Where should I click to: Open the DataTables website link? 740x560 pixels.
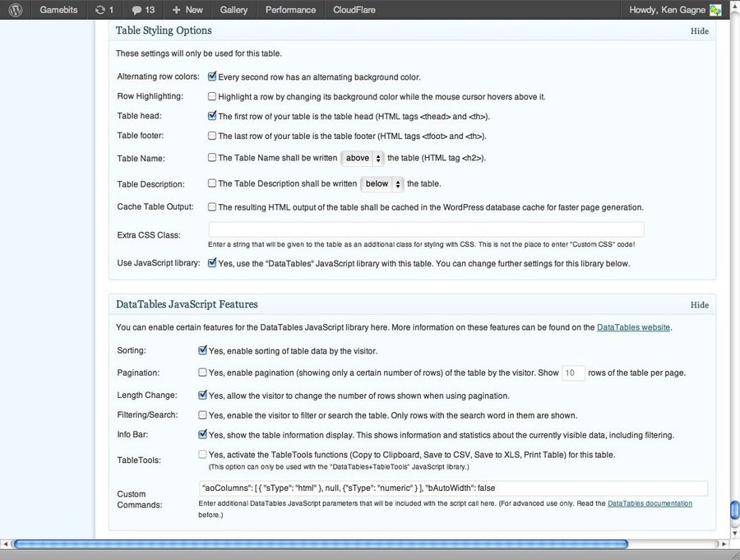(633, 327)
